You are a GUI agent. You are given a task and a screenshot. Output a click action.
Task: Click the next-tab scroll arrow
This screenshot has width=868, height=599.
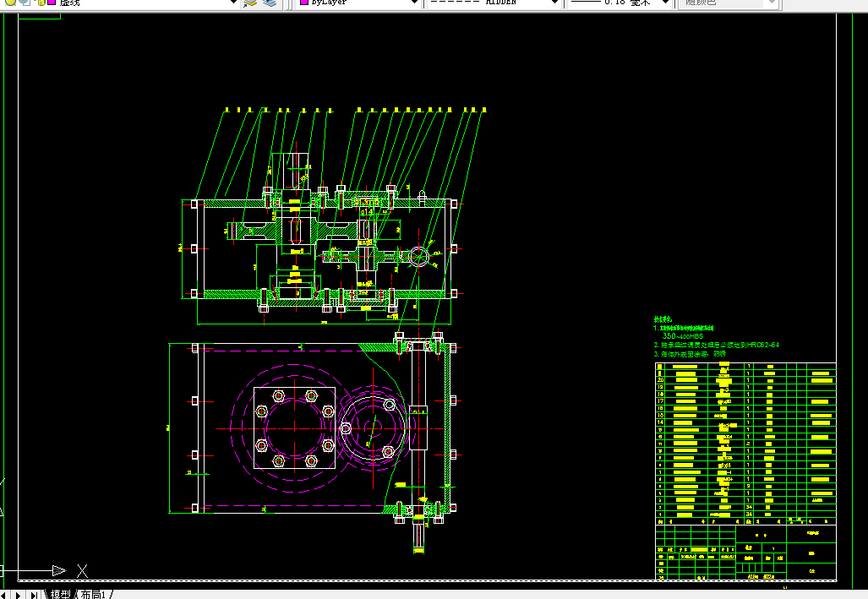[18, 595]
